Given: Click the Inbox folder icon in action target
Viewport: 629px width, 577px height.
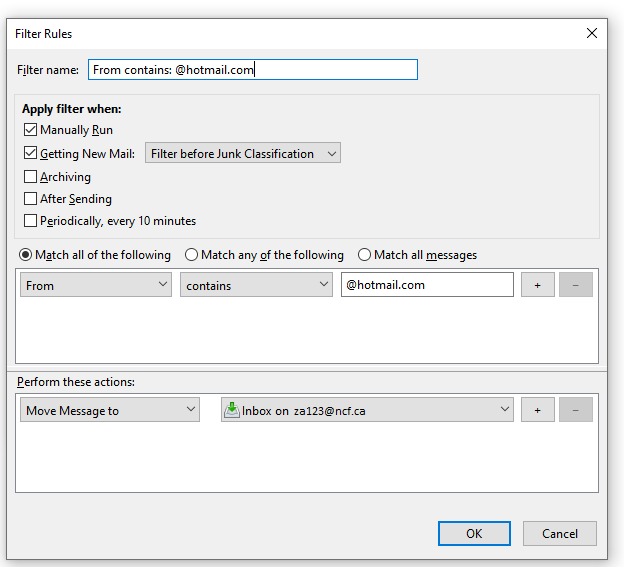Looking at the screenshot, I should pos(231,410).
